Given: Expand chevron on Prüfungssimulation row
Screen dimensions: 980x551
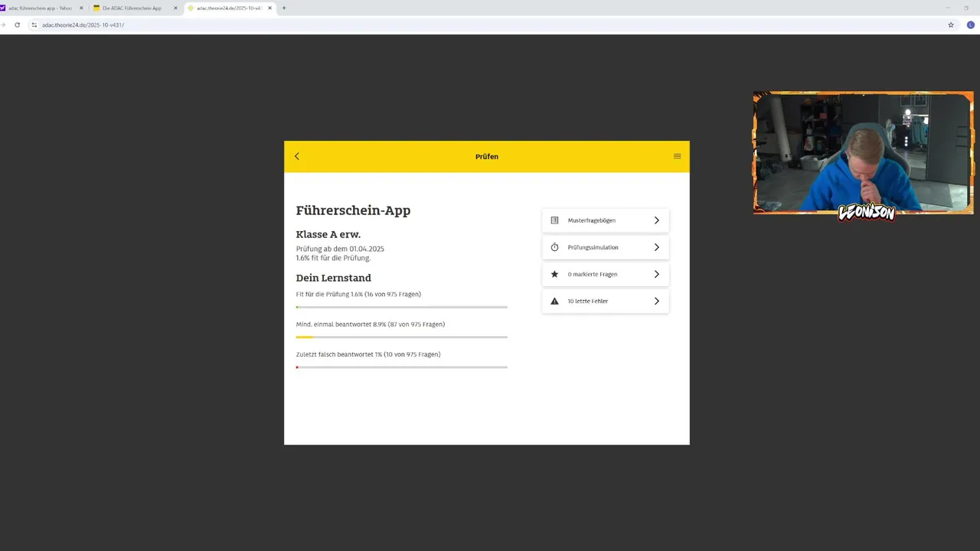Looking at the screenshot, I should coord(656,247).
